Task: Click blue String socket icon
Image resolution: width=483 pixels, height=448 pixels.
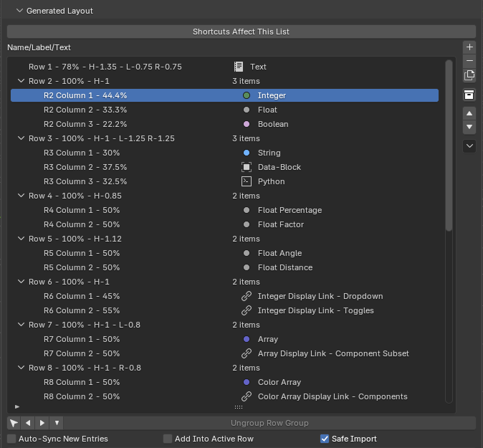Action: click(247, 153)
